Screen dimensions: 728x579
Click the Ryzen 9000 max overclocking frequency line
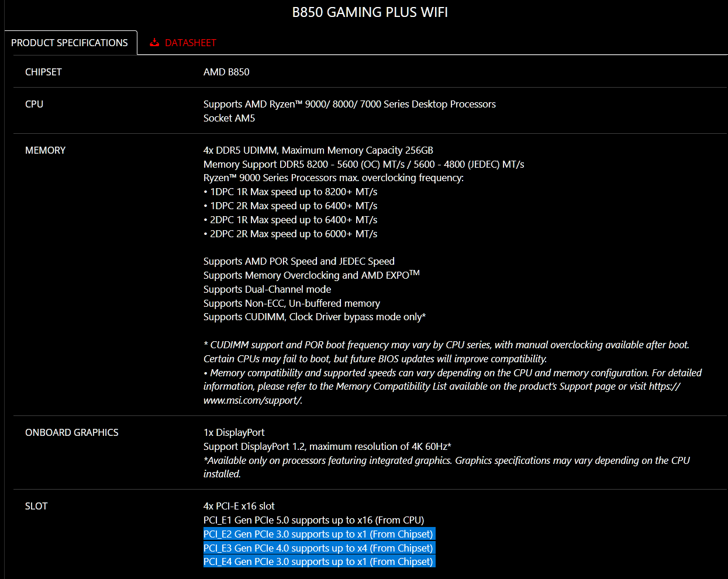pos(333,178)
